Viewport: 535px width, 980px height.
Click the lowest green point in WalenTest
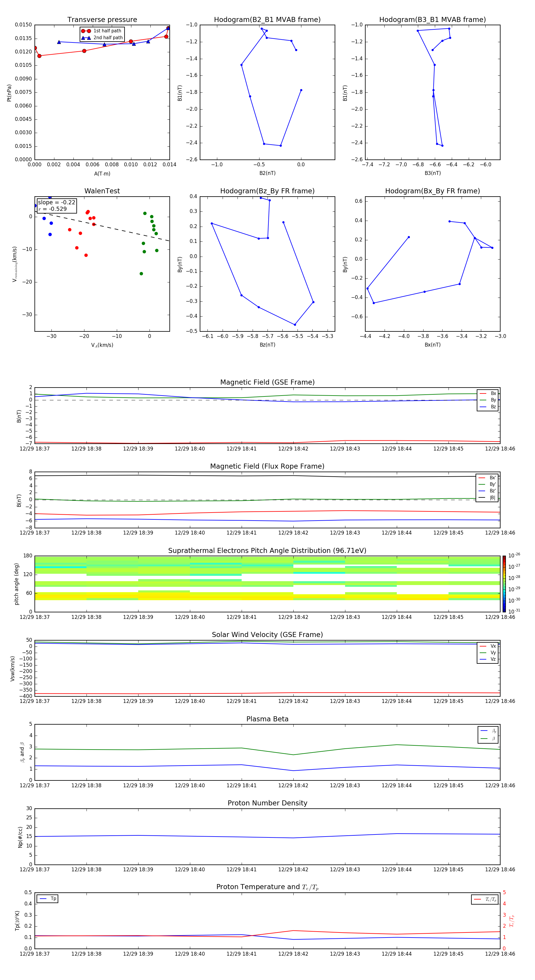point(141,274)
